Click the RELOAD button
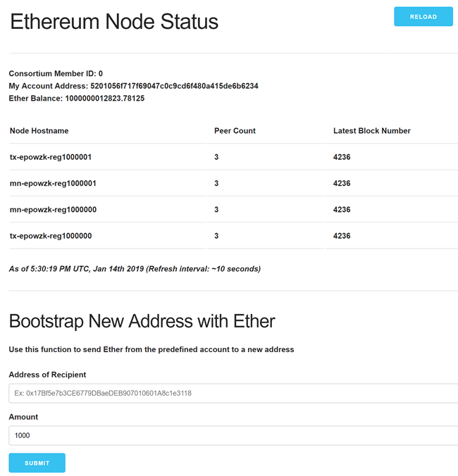The width and height of the screenshot is (458, 476). coord(423,17)
